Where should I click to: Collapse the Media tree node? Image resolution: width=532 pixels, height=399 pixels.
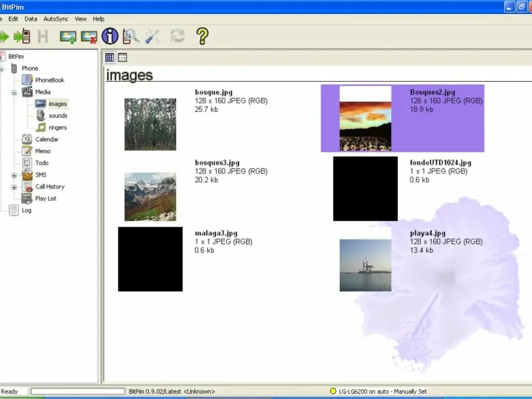pyautogui.click(x=14, y=92)
